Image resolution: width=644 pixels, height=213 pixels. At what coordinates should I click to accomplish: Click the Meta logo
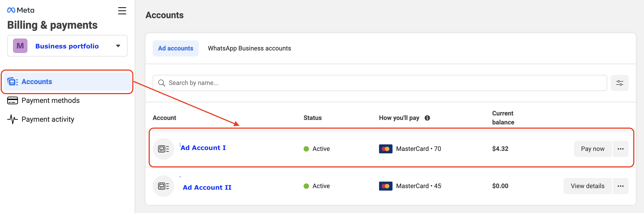coord(20,10)
